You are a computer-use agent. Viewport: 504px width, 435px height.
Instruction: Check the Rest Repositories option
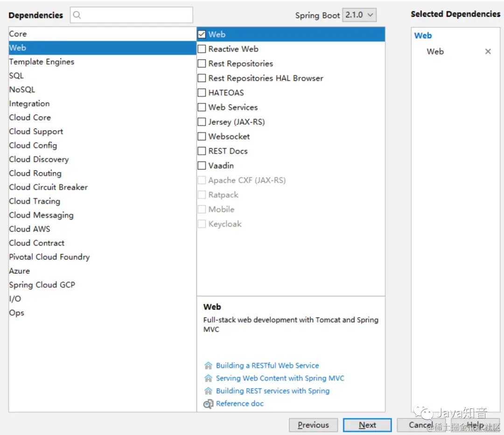click(x=202, y=63)
